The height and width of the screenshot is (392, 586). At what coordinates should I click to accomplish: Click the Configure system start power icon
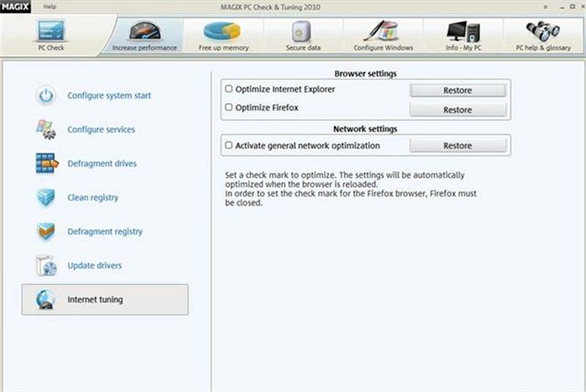(46, 95)
